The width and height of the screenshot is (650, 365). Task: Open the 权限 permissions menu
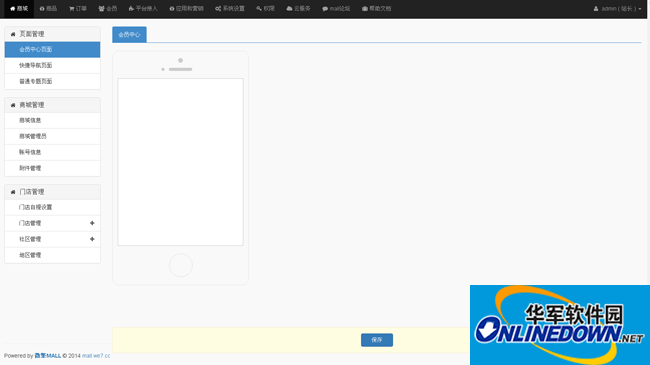click(x=265, y=9)
